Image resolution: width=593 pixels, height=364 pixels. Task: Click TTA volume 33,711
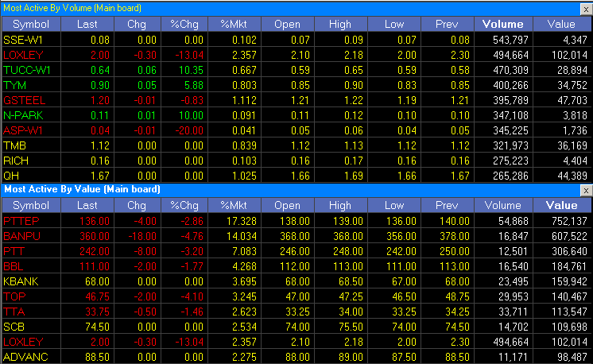click(514, 312)
